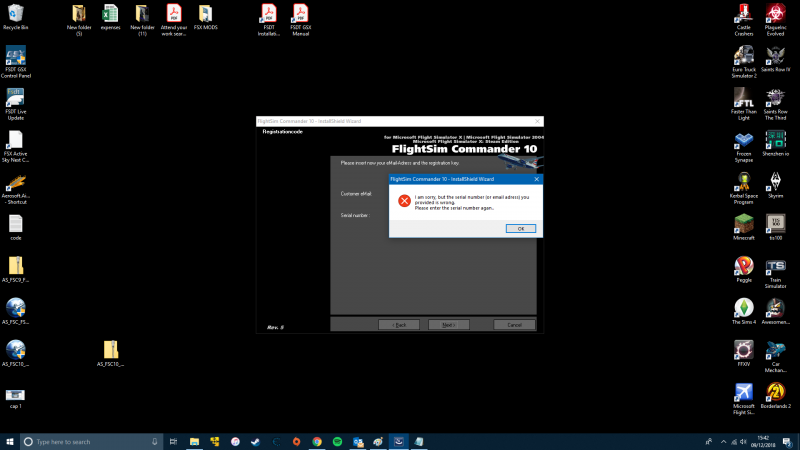
Task: Select the FFXIV desktop icon
Action: tap(743, 354)
